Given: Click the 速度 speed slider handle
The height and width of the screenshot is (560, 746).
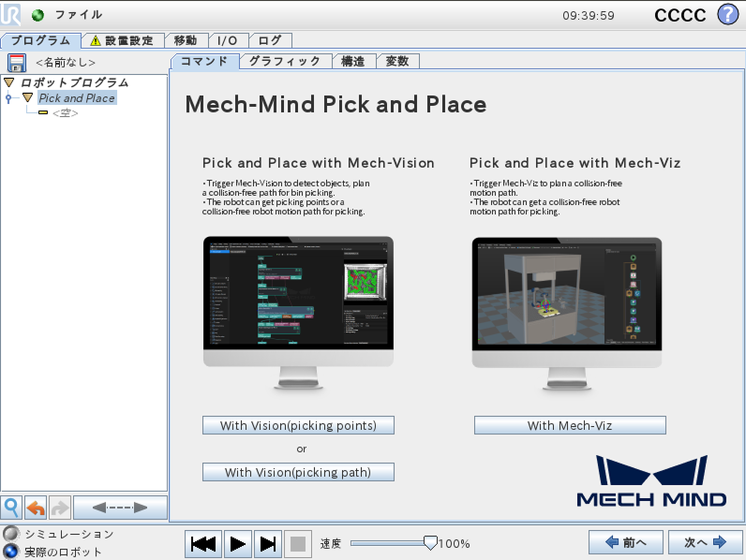Looking at the screenshot, I should point(430,543).
